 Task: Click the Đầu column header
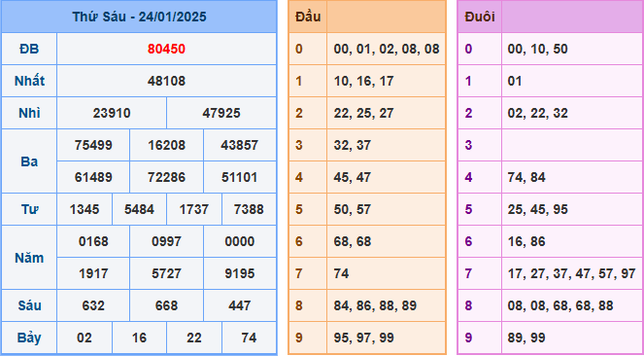coord(308,17)
